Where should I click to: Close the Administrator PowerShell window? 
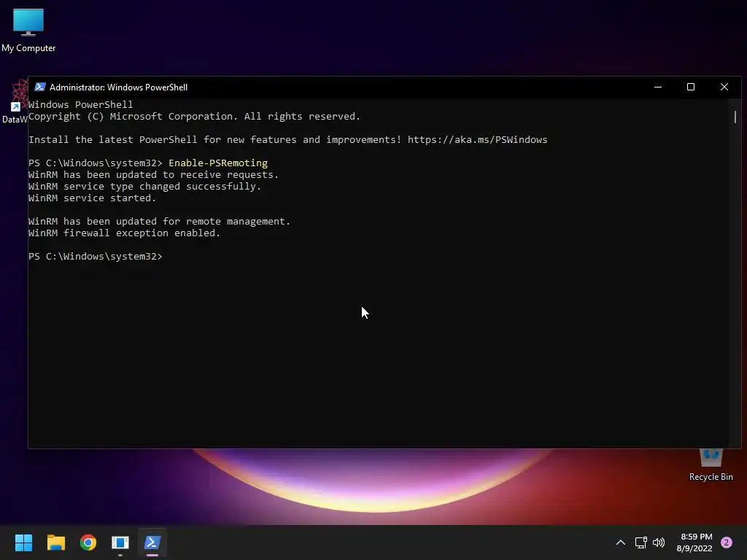[x=724, y=87]
